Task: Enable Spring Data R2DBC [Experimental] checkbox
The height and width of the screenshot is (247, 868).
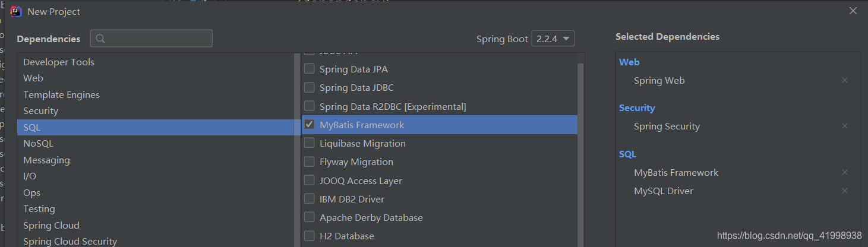Action: (x=309, y=106)
